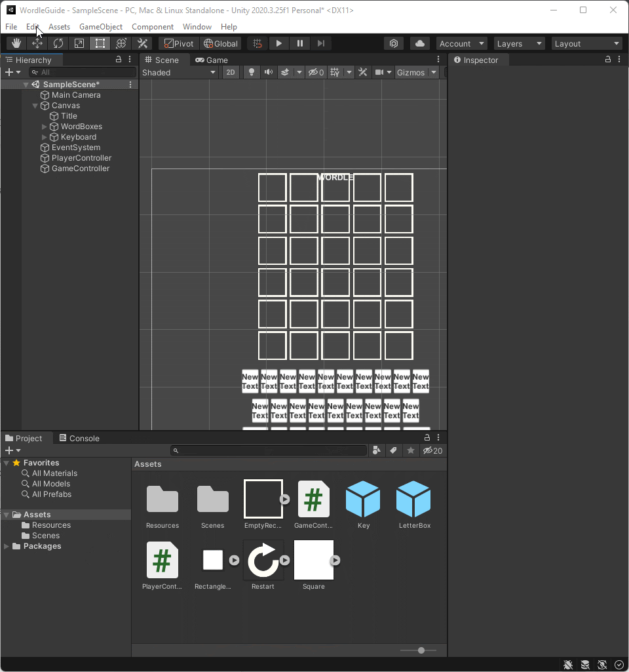Image resolution: width=629 pixels, height=672 pixels.
Task: Toggle Global handle rotation
Action: [x=221, y=43]
